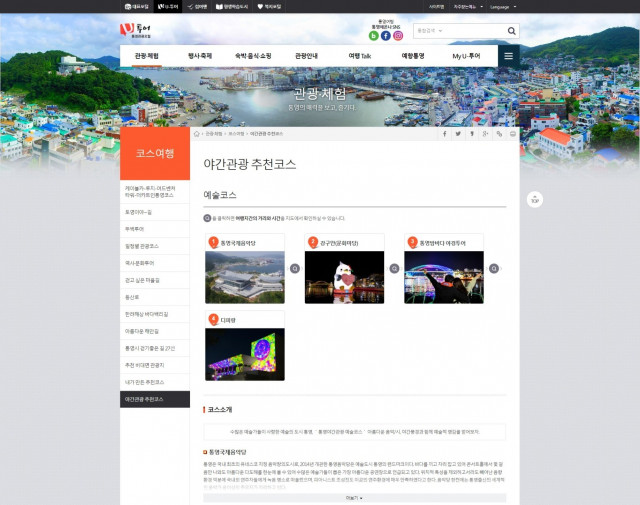
Task: Click the Facebook share icon in breadcrumb bar
Action: [445, 133]
